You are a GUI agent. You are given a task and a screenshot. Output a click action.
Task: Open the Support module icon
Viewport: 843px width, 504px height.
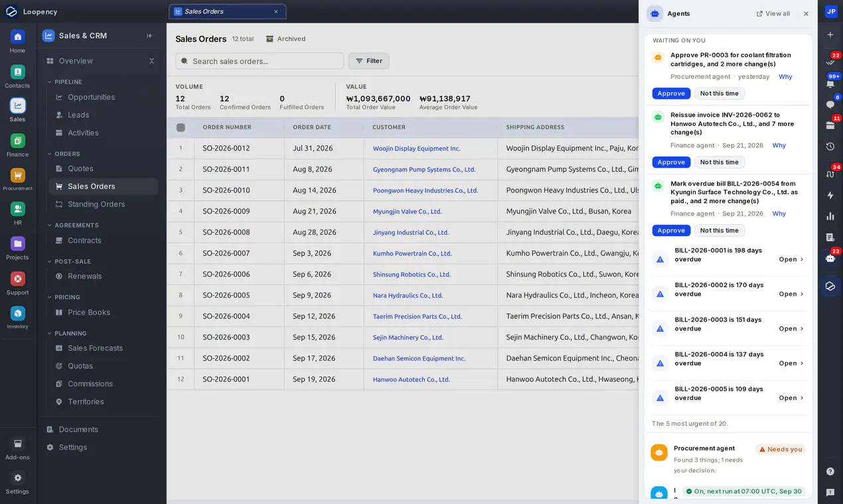tap(17, 283)
